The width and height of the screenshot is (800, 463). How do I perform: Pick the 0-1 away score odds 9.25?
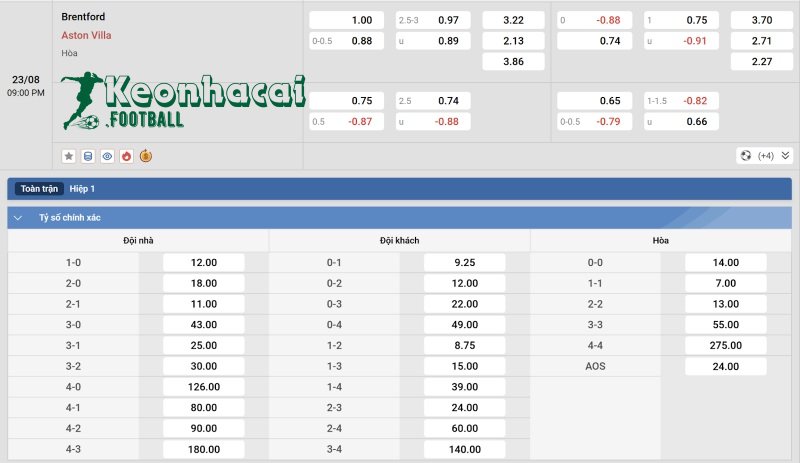click(464, 262)
